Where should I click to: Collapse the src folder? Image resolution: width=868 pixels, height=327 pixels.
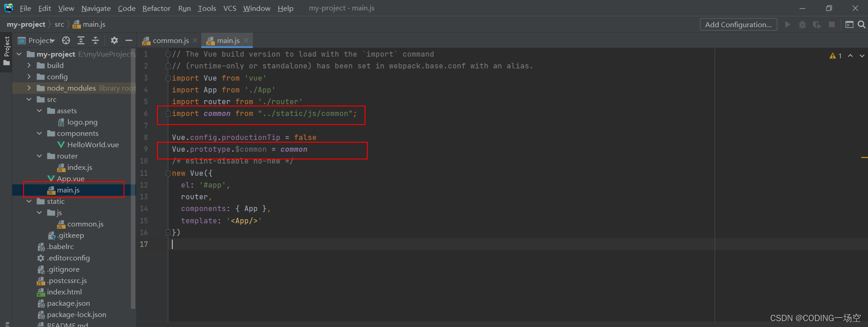coord(29,99)
